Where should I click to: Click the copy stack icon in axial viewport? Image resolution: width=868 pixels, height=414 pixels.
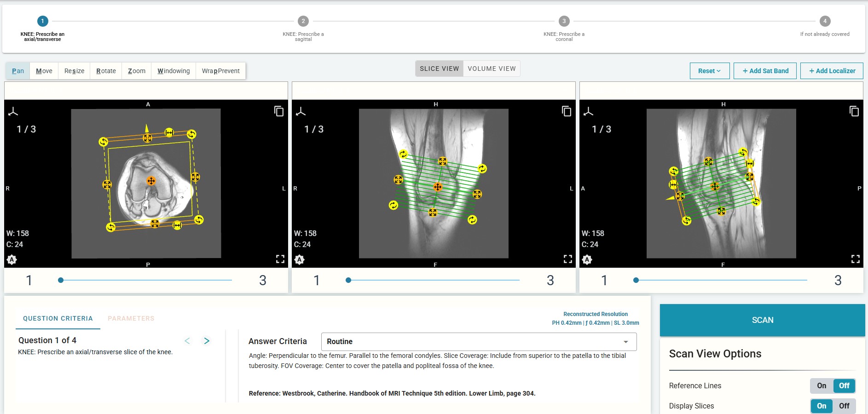[279, 111]
